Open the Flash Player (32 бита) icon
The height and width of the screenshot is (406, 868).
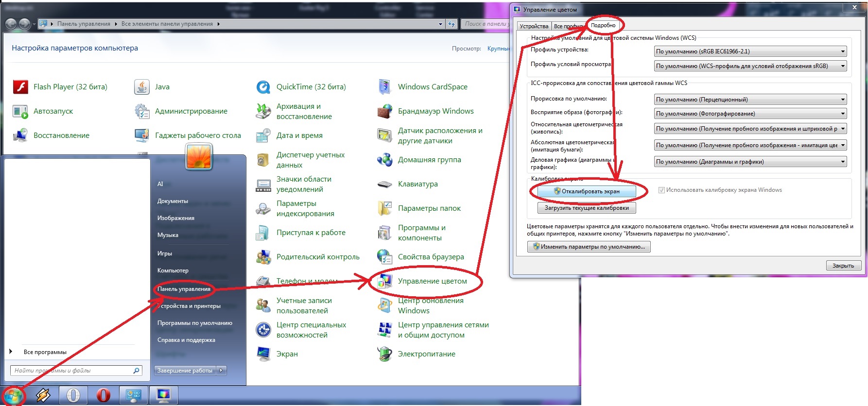(20, 87)
